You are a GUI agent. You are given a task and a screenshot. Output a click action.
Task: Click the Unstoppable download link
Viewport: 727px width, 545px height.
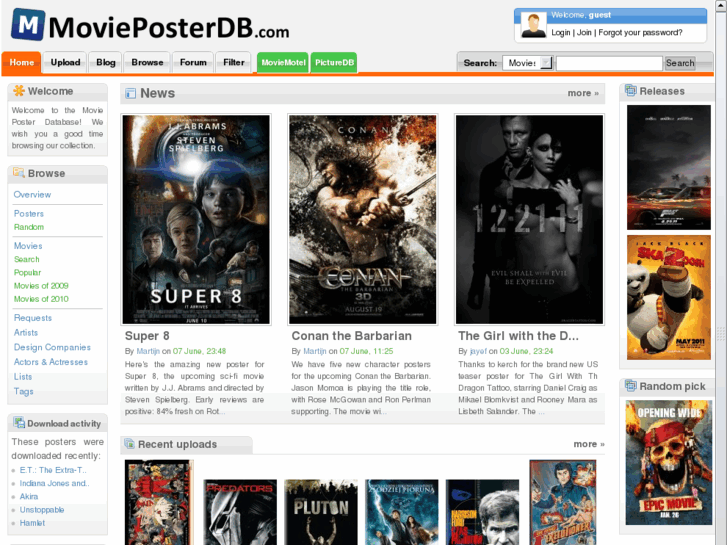click(42, 510)
